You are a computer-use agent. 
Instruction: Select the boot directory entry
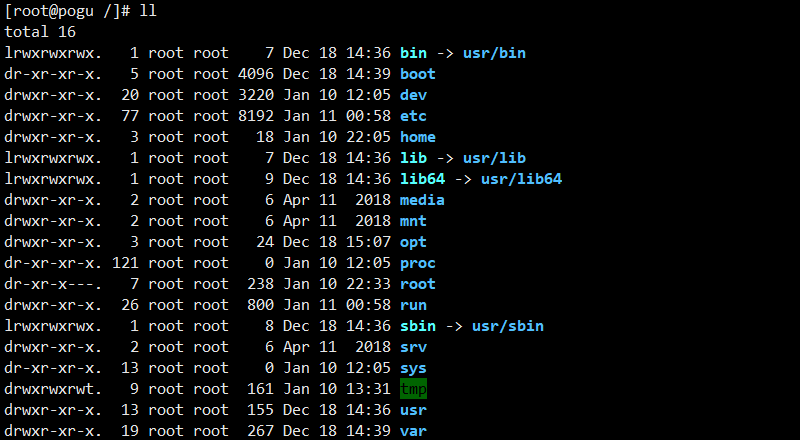point(418,74)
